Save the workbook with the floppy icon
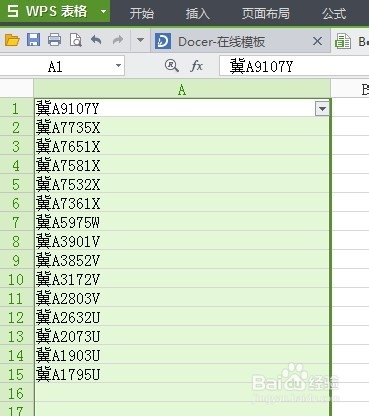This screenshot has height=416, width=369. click(x=33, y=40)
